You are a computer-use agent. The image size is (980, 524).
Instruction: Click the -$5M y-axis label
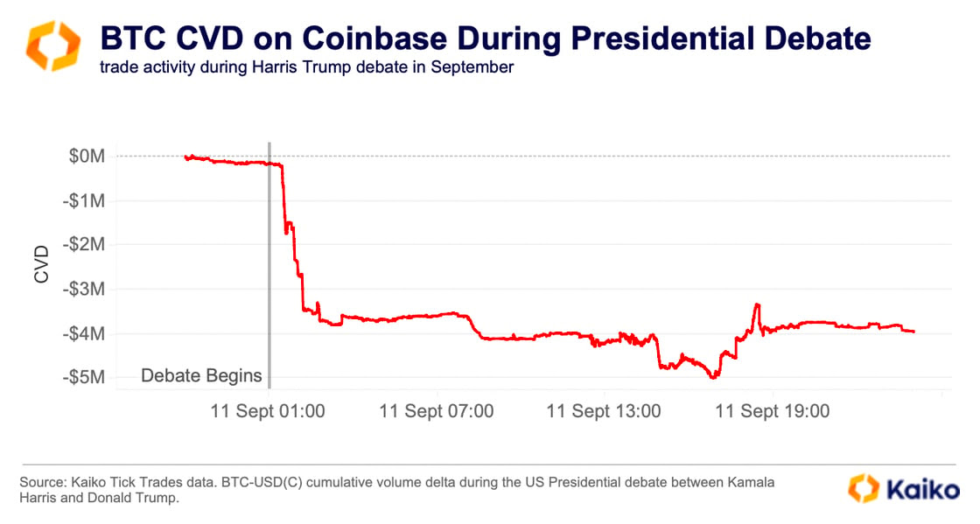pos(84,377)
